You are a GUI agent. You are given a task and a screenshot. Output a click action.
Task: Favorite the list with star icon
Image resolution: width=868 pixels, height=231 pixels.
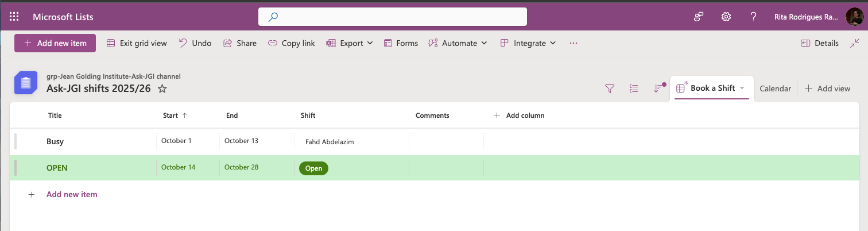162,88
